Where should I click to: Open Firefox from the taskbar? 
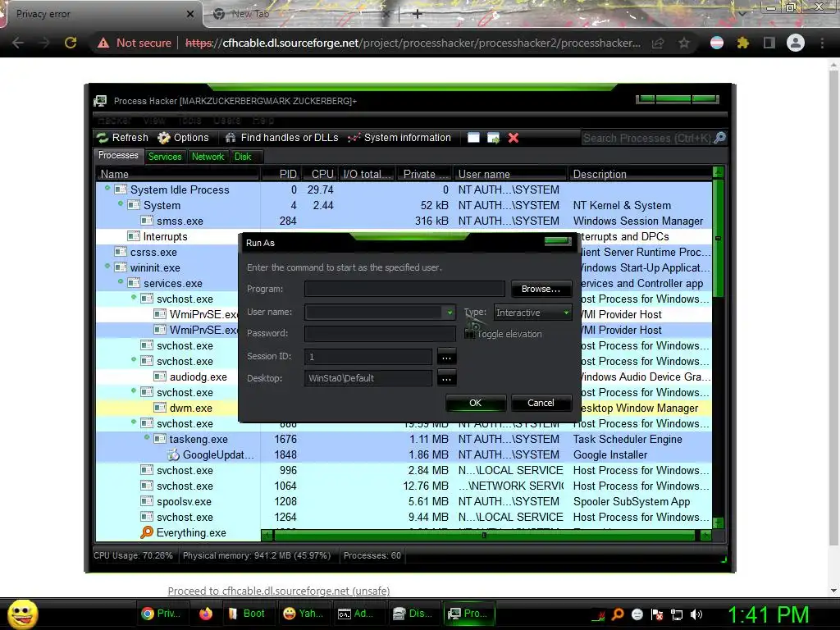tap(206, 614)
